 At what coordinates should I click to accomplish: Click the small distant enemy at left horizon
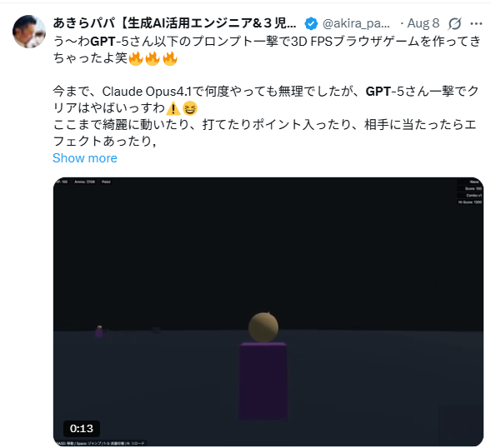99,331
